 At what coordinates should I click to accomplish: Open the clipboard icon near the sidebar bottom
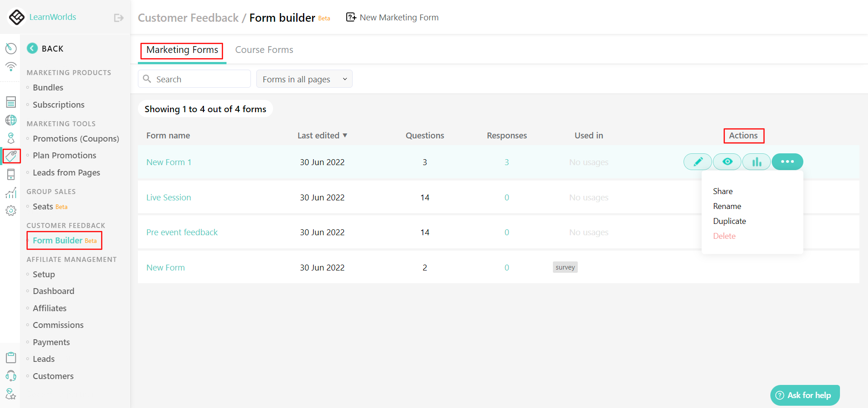pyautogui.click(x=11, y=357)
